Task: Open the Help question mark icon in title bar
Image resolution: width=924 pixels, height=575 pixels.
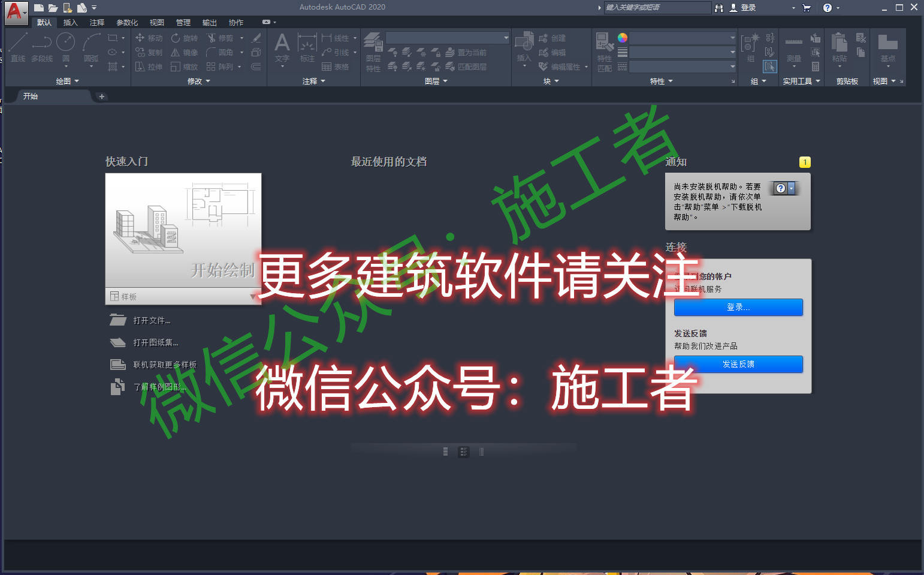Action: click(828, 8)
